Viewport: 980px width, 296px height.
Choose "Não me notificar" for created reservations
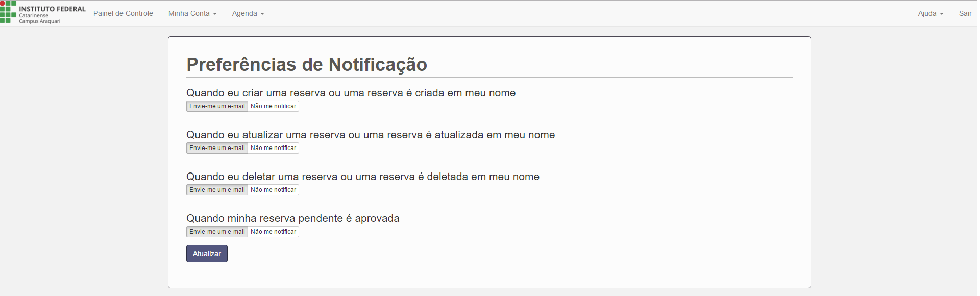[273, 106]
